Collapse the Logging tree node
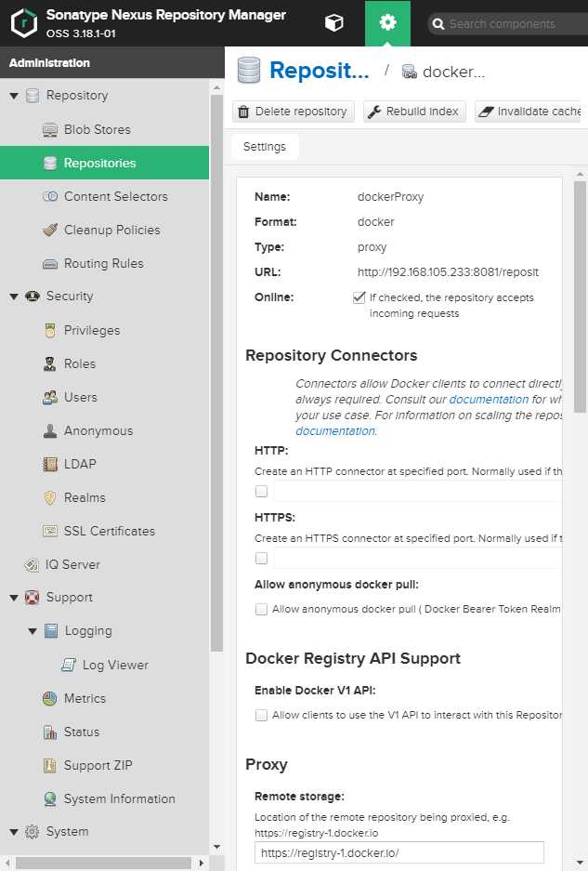The width and height of the screenshot is (588, 871). pyautogui.click(x=33, y=631)
